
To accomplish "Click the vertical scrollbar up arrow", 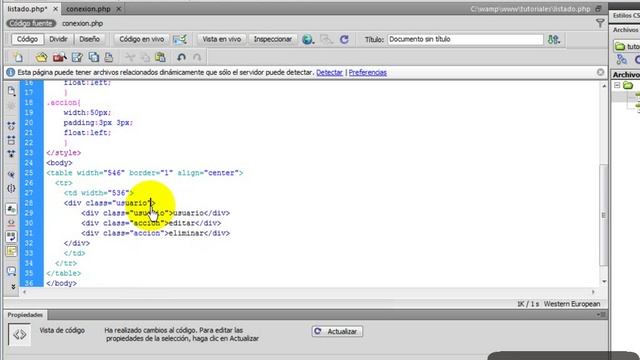I will (604, 86).
